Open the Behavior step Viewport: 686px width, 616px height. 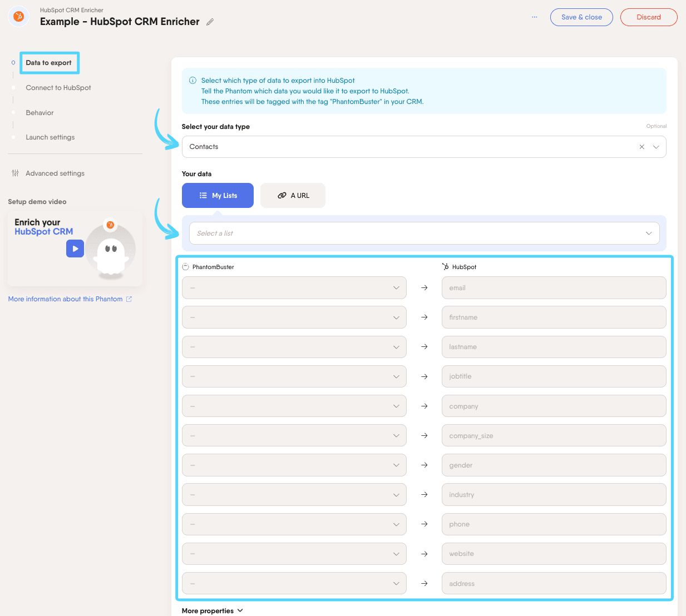click(x=40, y=113)
